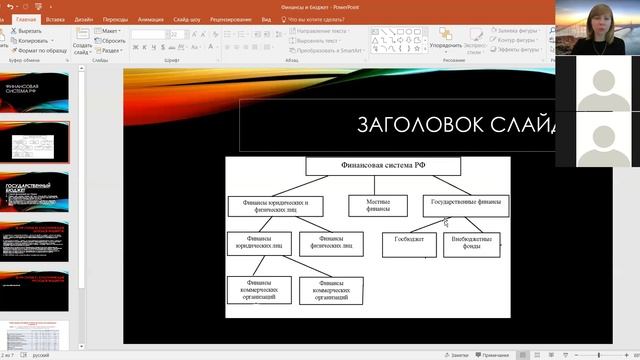Viewport: 640px width, 360px height.
Task: Select rectangle shape in shapes gallery
Action: pos(400,32)
